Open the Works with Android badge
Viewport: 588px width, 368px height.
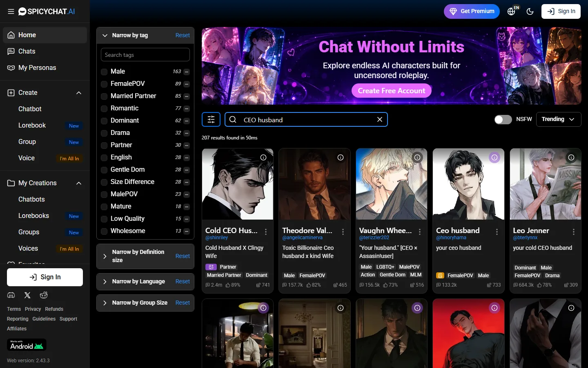click(27, 345)
